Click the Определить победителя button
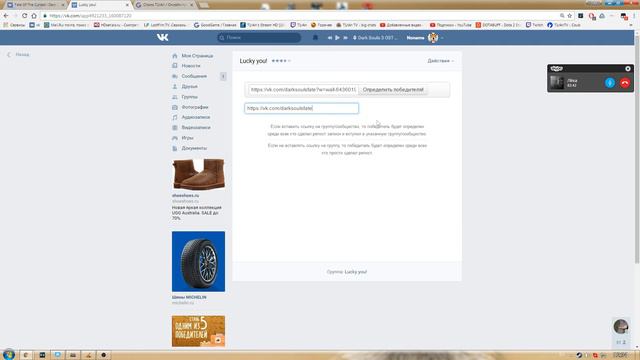640x360 pixels. click(x=393, y=89)
